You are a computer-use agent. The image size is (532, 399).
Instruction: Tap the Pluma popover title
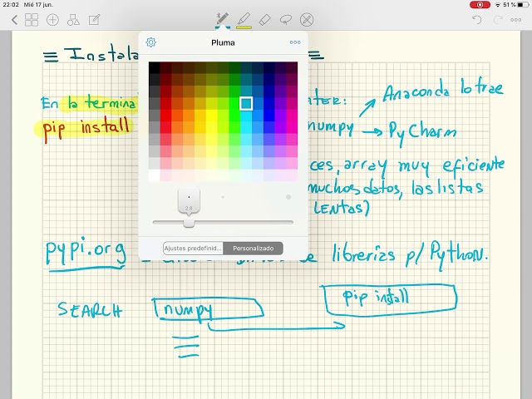pyautogui.click(x=223, y=42)
